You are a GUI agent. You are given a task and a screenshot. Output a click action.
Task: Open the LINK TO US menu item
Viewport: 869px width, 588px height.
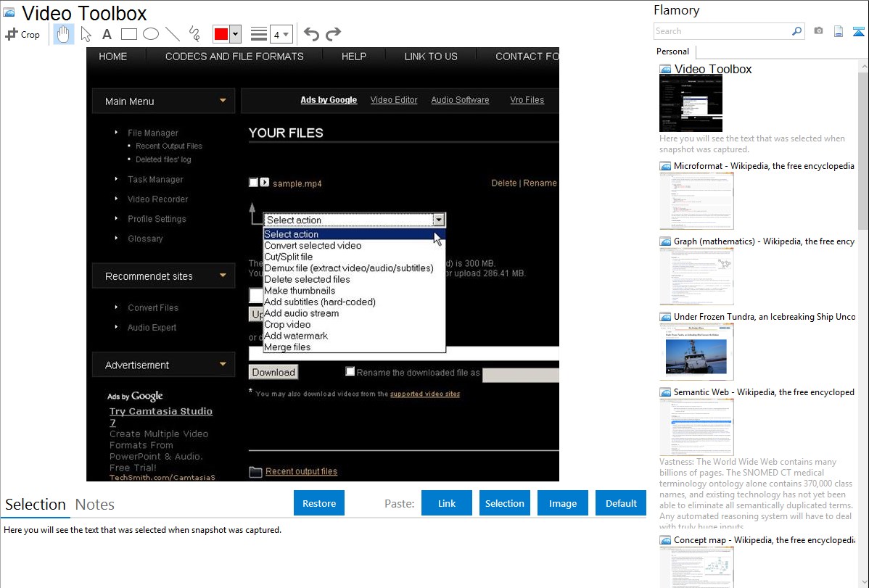pyautogui.click(x=431, y=57)
